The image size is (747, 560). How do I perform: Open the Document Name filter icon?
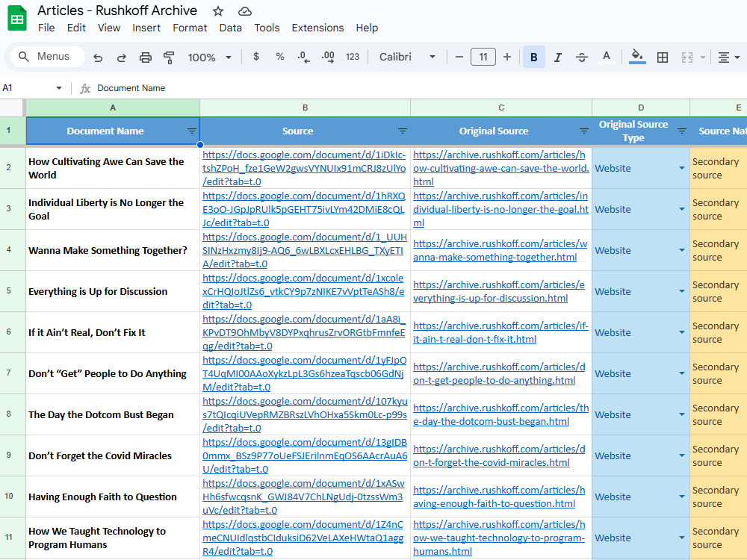point(191,131)
